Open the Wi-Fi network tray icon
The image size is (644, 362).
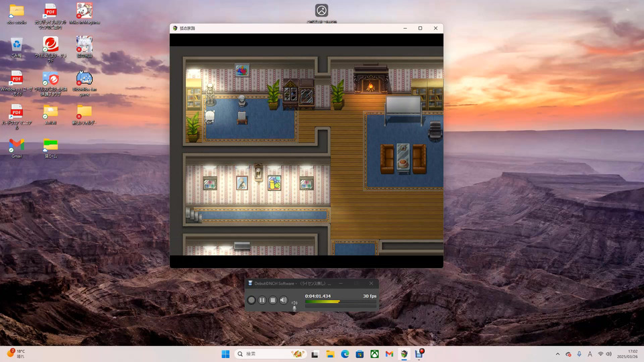tap(600, 354)
